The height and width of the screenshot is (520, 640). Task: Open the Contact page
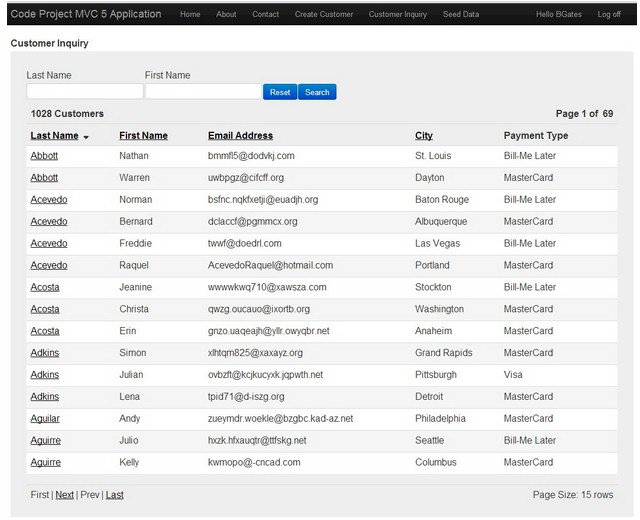[x=265, y=14]
